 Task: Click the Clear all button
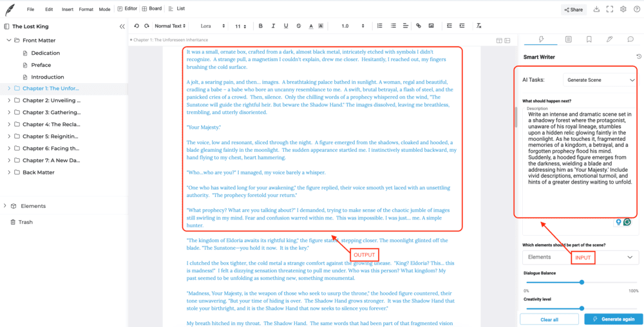[x=549, y=319]
